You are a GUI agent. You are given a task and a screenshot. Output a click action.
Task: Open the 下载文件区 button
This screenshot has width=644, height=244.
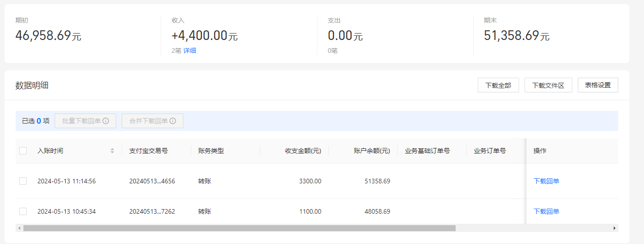click(548, 85)
